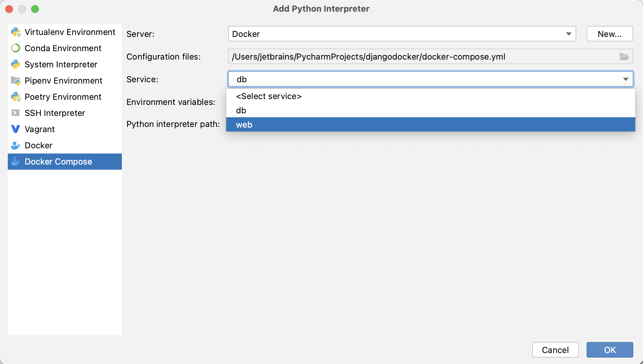Click the Pipenv Environment icon
This screenshot has width=643, height=364.
click(x=16, y=80)
